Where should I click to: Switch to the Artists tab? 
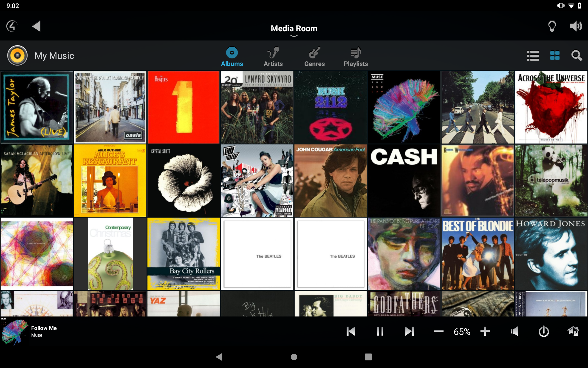[x=273, y=57]
